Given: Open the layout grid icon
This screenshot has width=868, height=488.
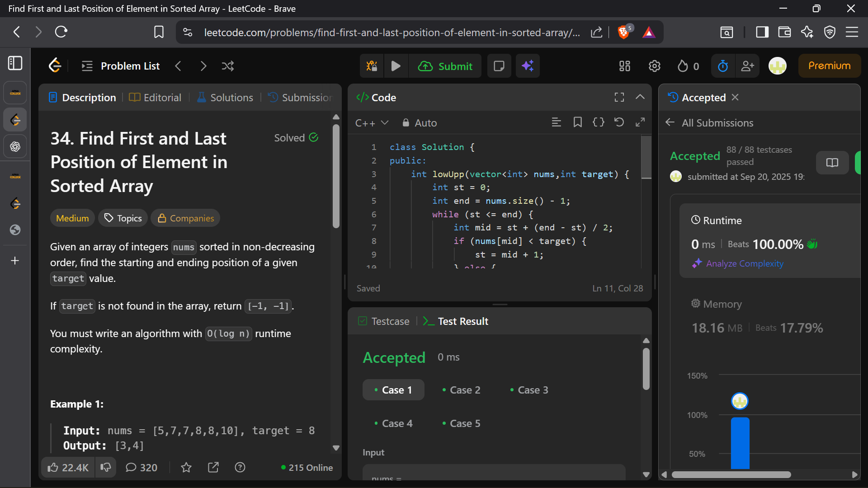Looking at the screenshot, I should 624,66.
